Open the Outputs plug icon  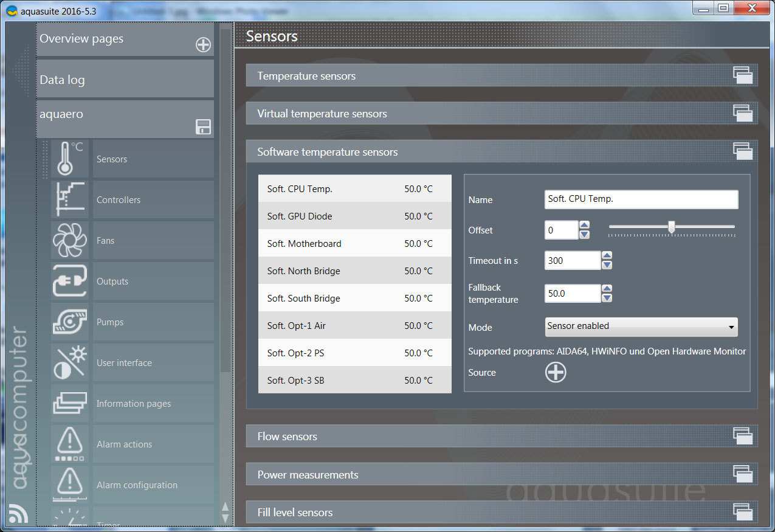70,282
